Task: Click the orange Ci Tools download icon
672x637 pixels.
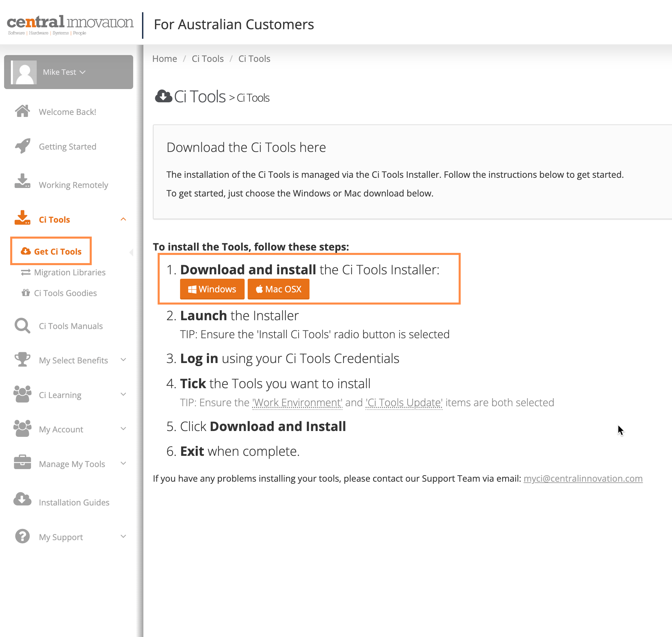Action: click(22, 218)
